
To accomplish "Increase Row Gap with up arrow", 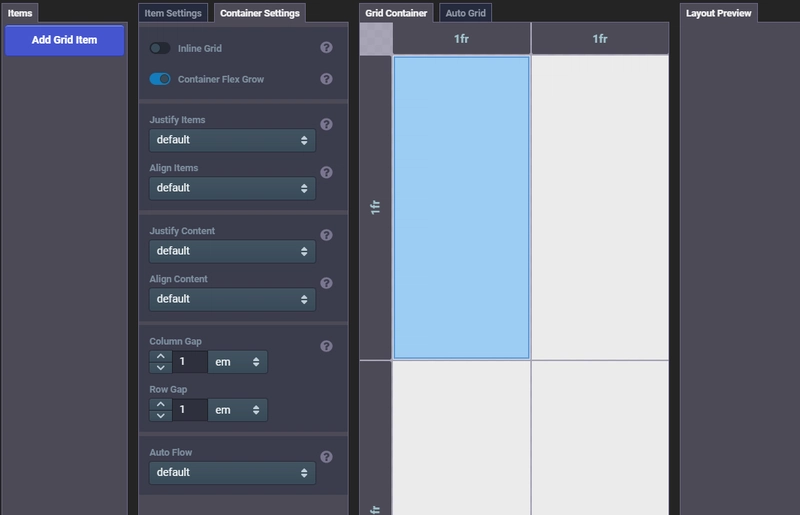I will point(161,404).
